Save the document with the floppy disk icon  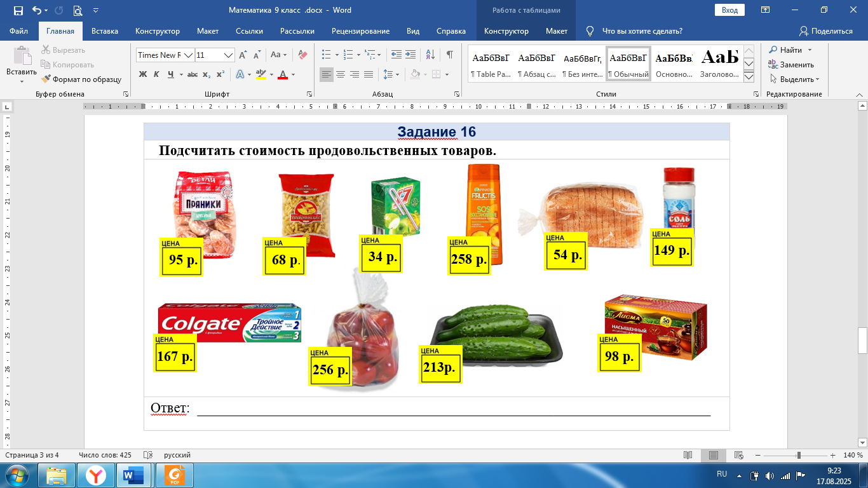[18, 10]
